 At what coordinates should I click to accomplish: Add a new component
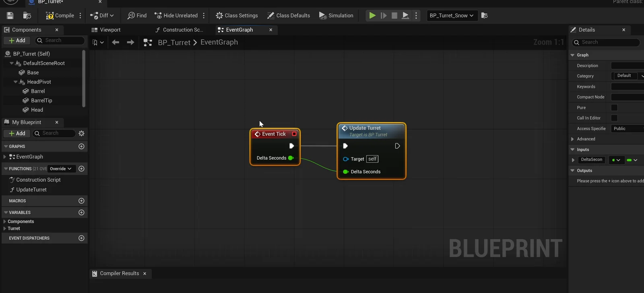pos(17,41)
